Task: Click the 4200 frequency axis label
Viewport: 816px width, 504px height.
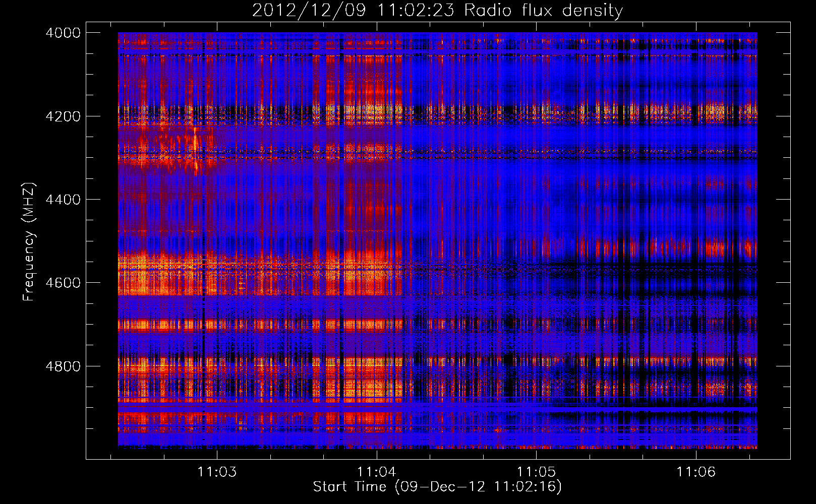Action: click(63, 116)
